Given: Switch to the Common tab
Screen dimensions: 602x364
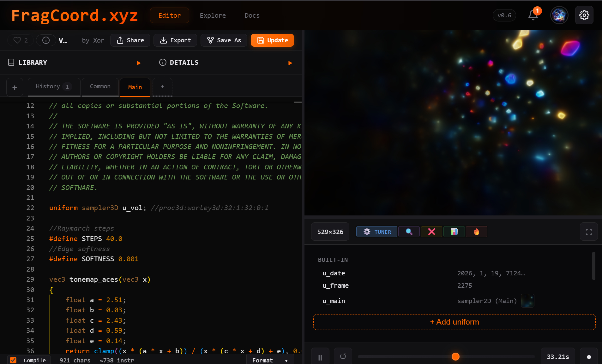Looking at the screenshot, I should coord(100,87).
